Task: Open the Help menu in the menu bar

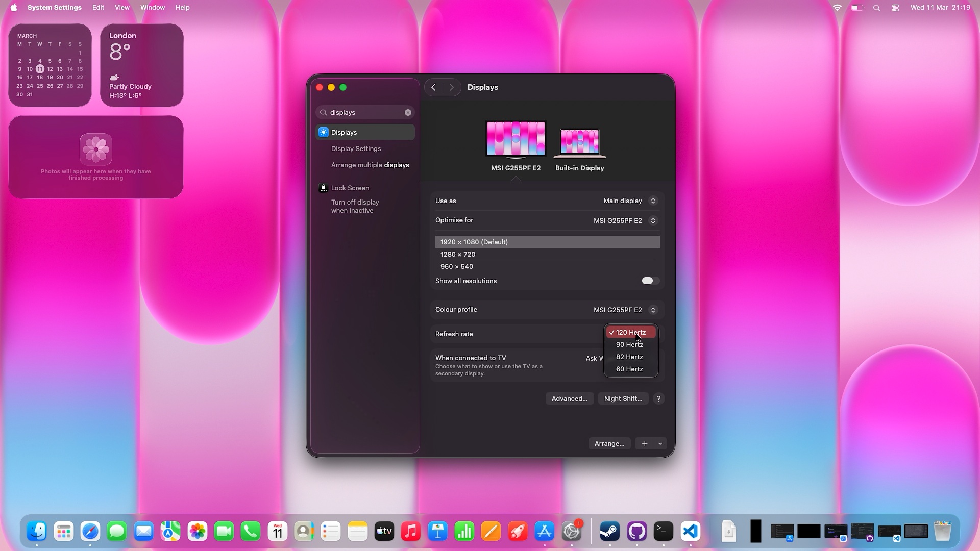Action: tap(182, 7)
